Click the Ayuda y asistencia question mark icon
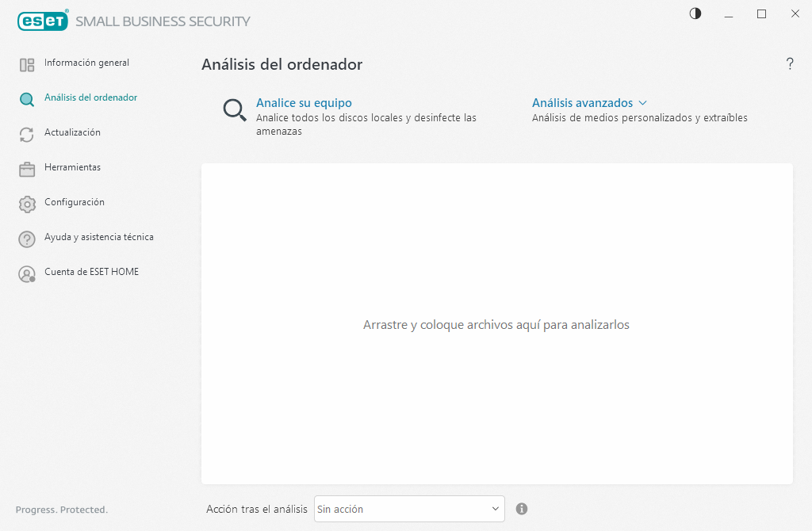 pos(26,238)
